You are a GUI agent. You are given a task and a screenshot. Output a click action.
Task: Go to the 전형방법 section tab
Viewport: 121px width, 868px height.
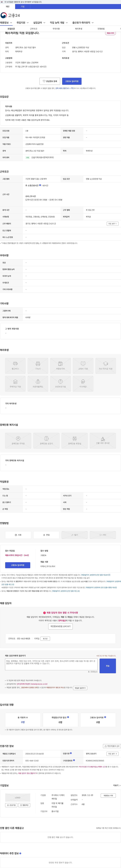coord(101,29)
